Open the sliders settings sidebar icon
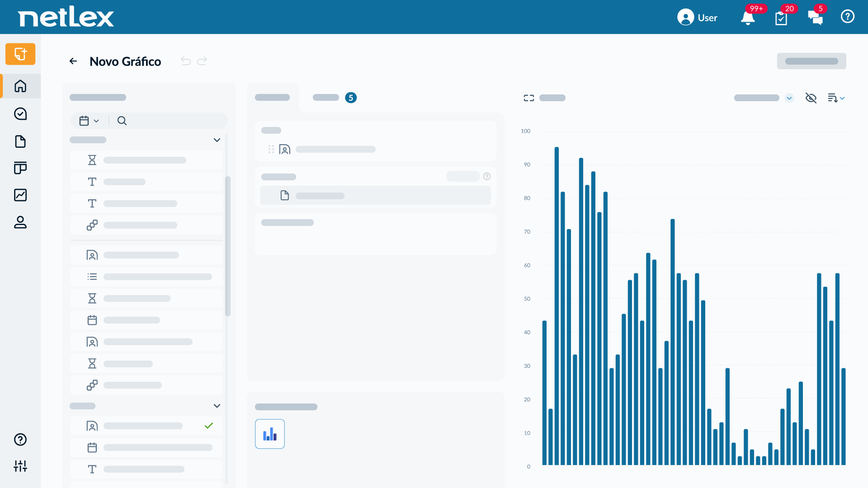Screen dimensions: 868x488 (x=20, y=466)
